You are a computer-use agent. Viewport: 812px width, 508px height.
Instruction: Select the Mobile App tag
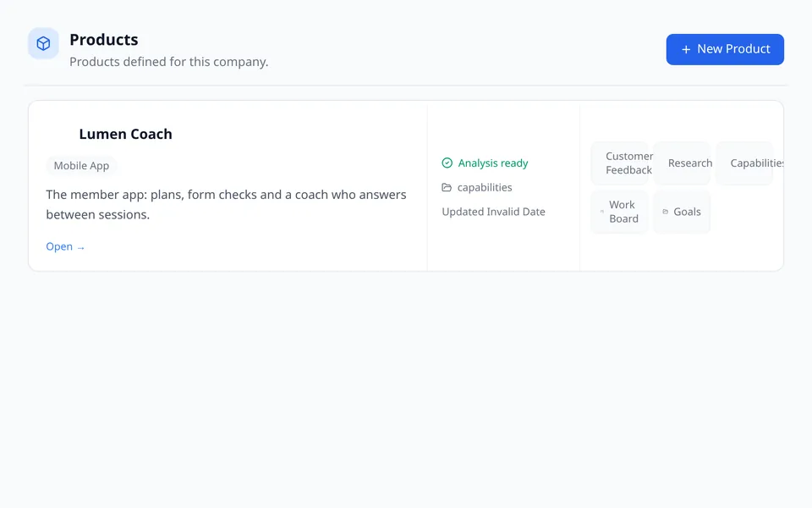(81, 166)
